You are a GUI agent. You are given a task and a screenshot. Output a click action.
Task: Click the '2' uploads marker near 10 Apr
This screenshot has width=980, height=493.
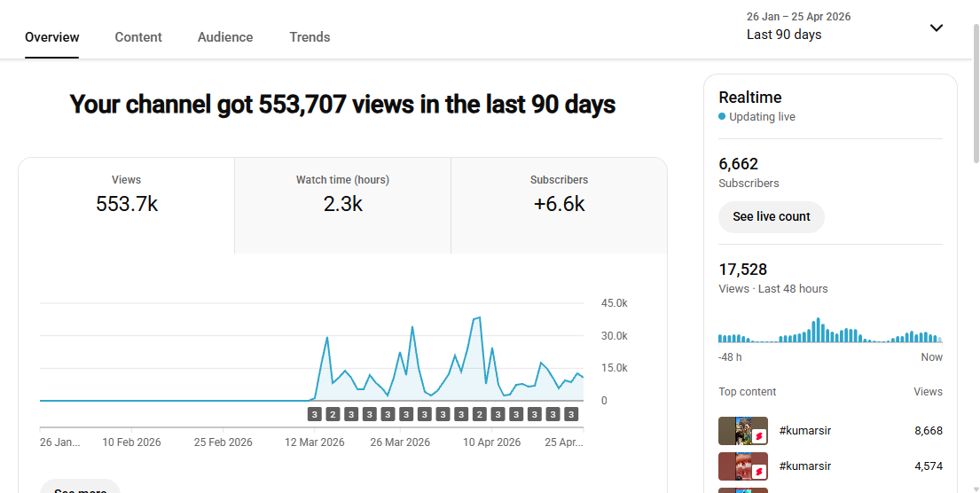coord(480,414)
